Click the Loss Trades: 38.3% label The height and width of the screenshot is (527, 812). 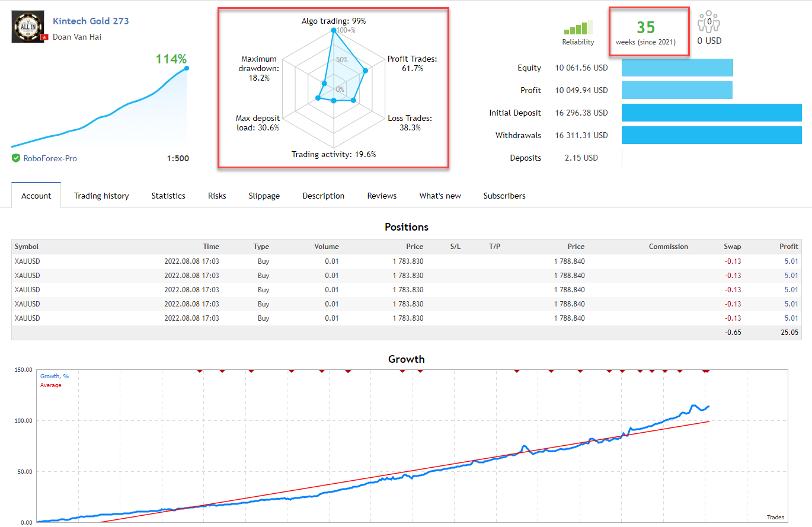pos(410,123)
